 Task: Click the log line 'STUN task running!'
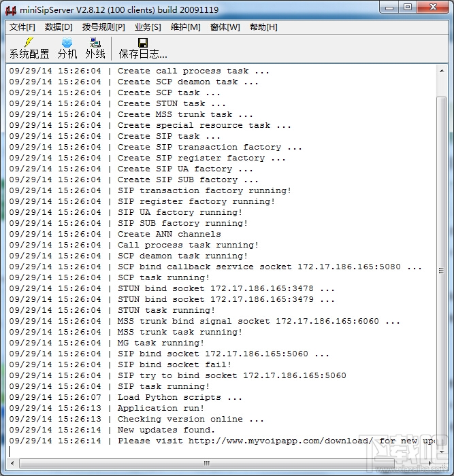click(166, 311)
